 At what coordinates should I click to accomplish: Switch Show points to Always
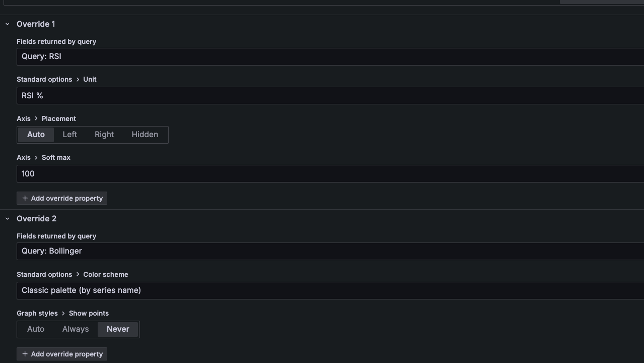75,329
